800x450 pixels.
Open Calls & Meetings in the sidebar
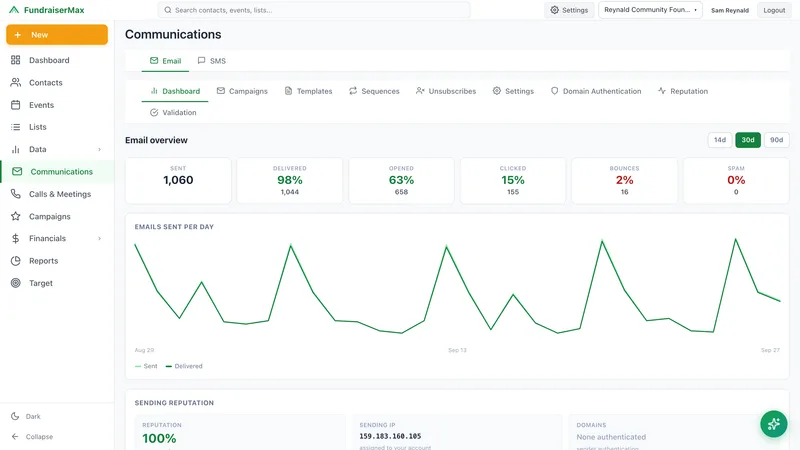pos(57,194)
